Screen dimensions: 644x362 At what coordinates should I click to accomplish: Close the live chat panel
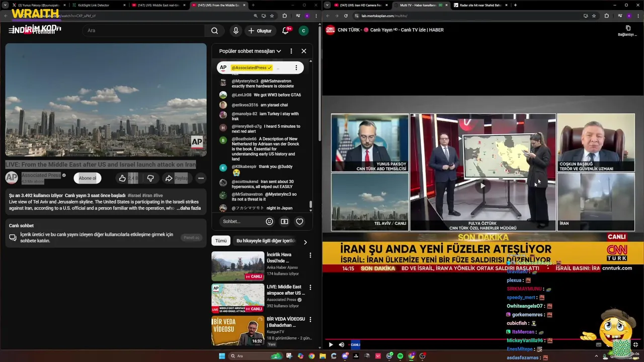[304, 51]
